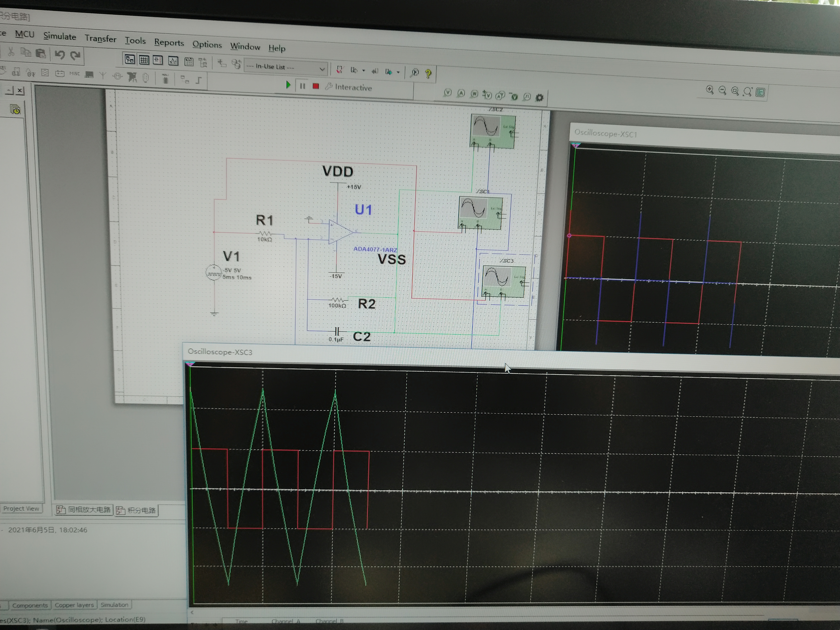Switch to the 积分电路 schematic tab
Viewport: 840px width, 630px height.
tap(136, 510)
